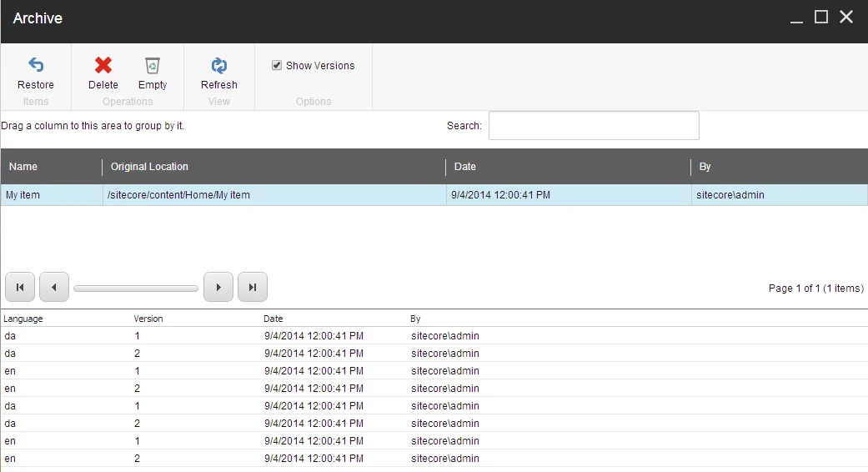Click the Version column label in versions list
Image resolution: width=868 pixels, height=472 pixels.
148,319
